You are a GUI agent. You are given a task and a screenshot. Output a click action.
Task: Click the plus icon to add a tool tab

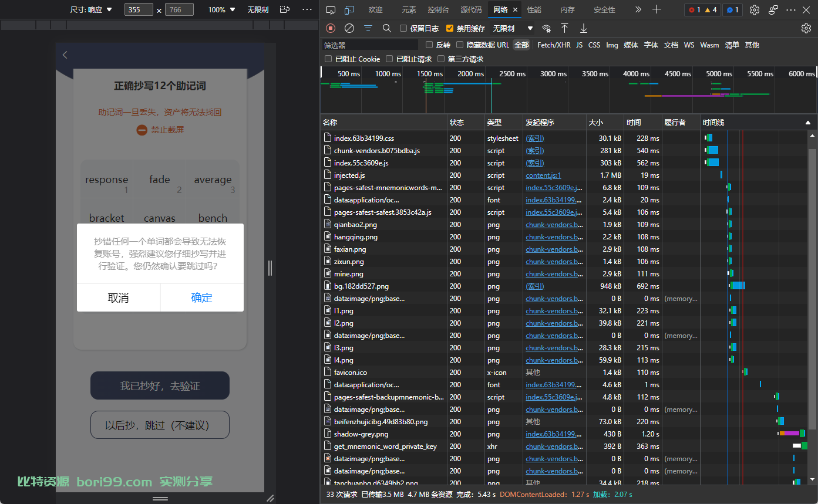[657, 10]
